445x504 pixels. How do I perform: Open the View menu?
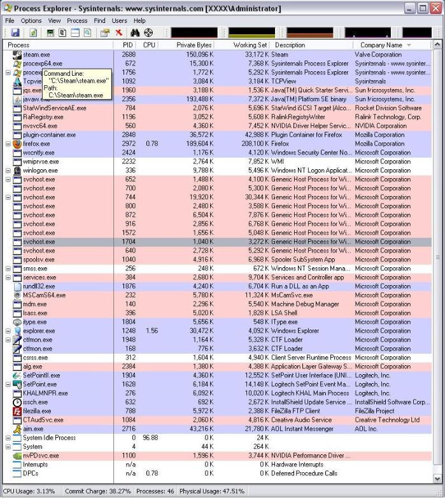coord(54,20)
